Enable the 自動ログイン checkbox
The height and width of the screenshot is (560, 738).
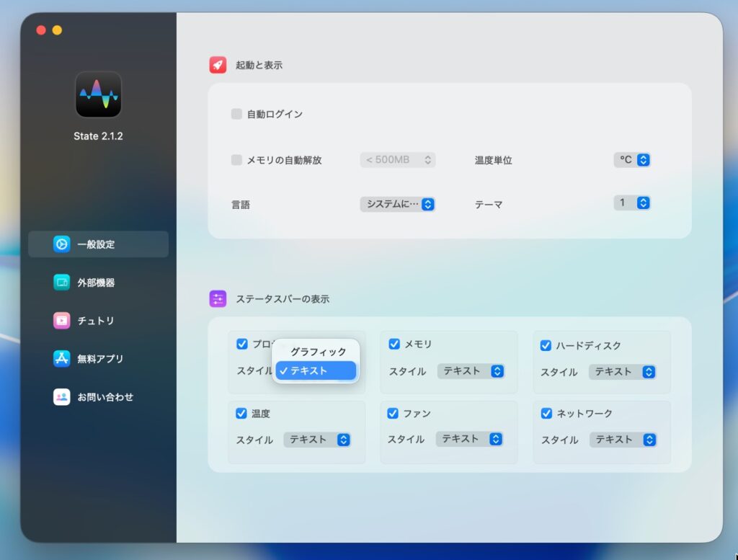pyautogui.click(x=236, y=114)
